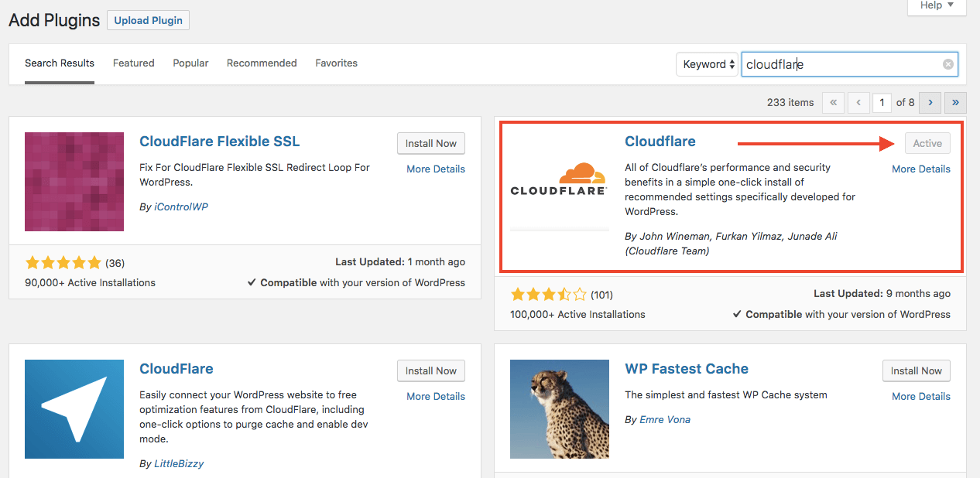Click 'Last Updated: 9 months ago' text
Image resolution: width=980 pixels, height=478 pixels.
882,294
